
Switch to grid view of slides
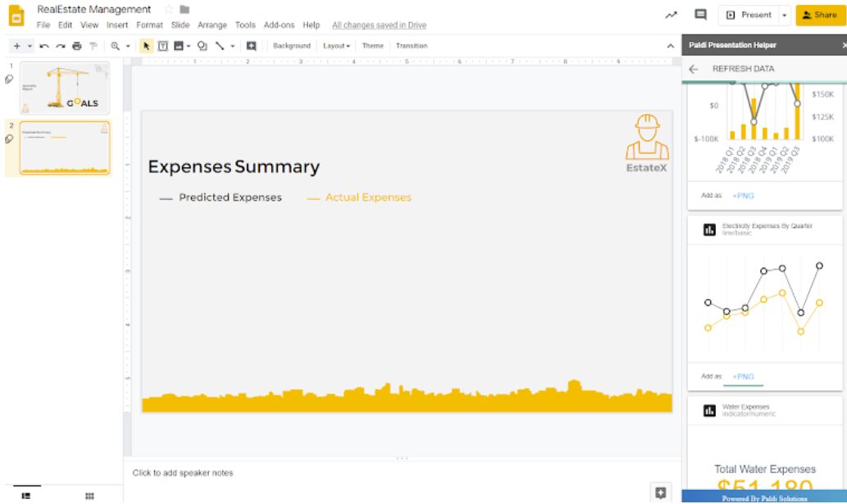89,494
